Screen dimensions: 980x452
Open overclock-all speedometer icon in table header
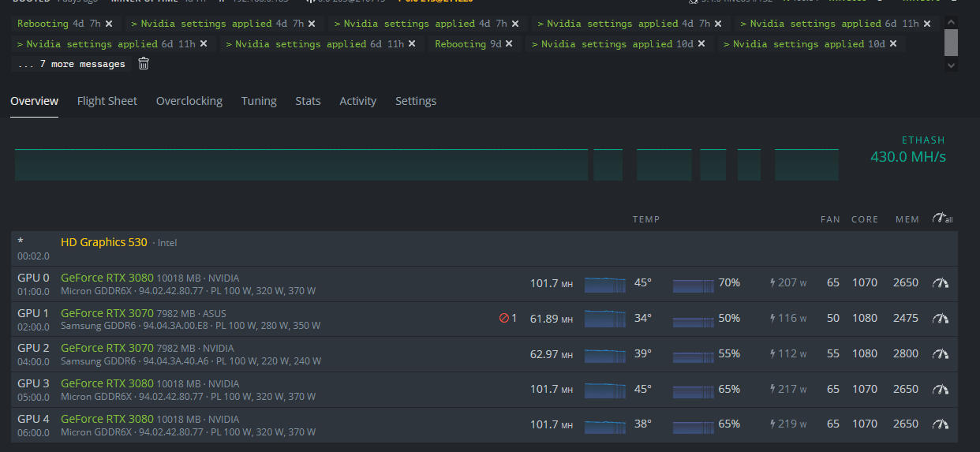tap(942, 219)
